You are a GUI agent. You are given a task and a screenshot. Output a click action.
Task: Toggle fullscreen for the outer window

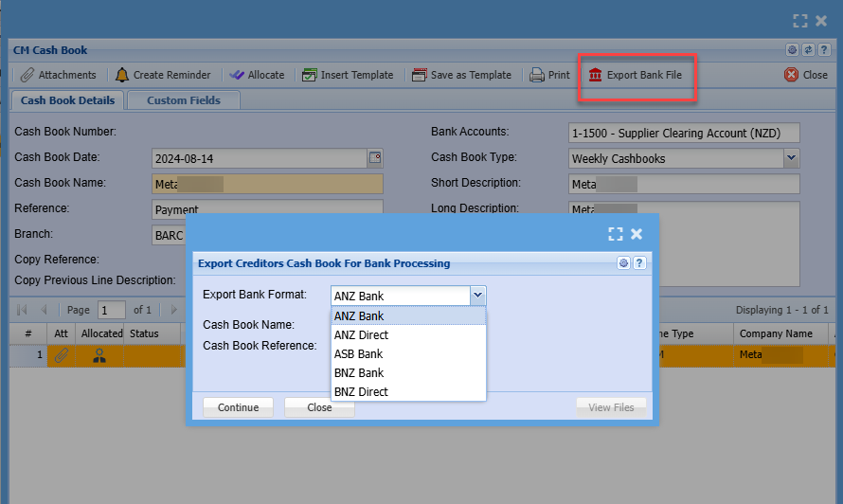point(800,21)
